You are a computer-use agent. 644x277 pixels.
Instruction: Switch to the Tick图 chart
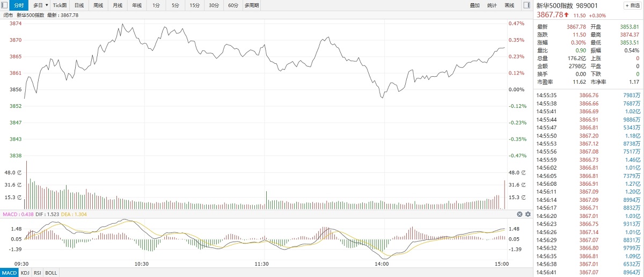point(60,5)
